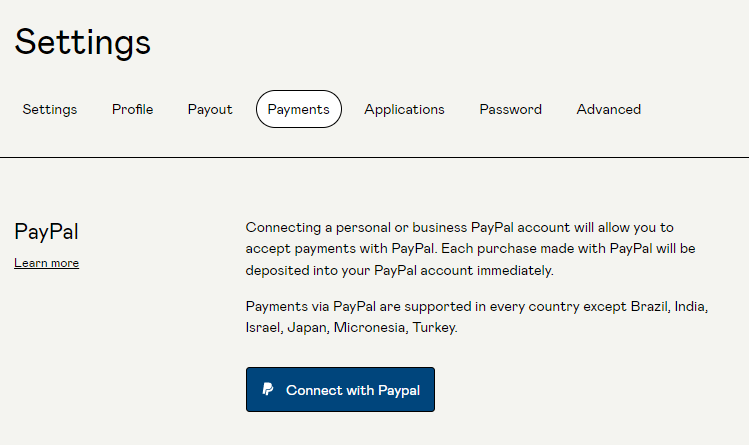Screen dimensions: 749x445
Task: Select the Payments tab
Action: [298, 109]
